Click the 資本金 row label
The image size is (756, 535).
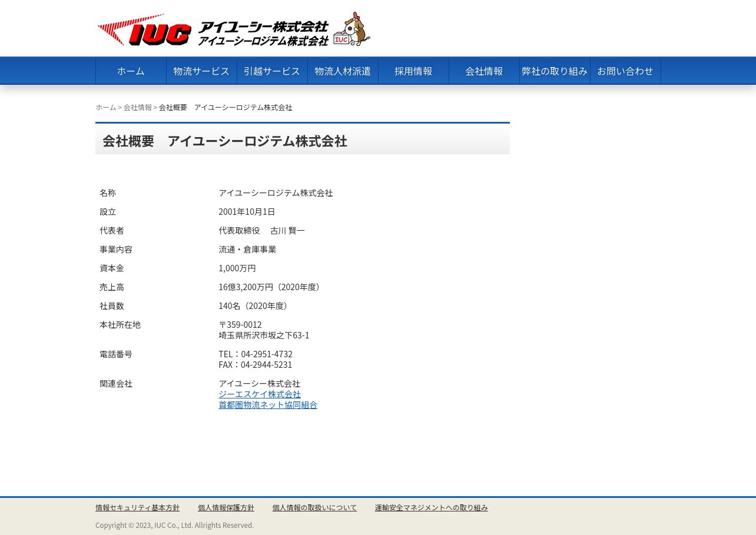(112, 268)
